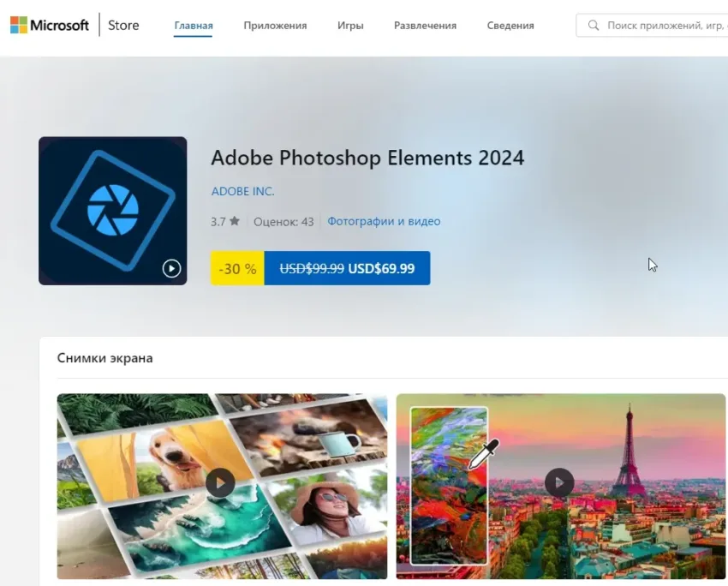
Task: Play the photo collage video
Action: 220,483
